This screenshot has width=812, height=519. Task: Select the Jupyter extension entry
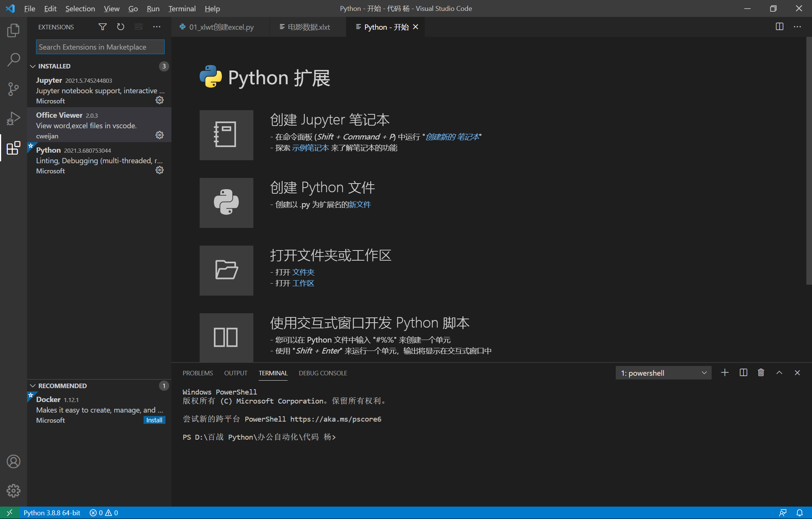[99, 90]
